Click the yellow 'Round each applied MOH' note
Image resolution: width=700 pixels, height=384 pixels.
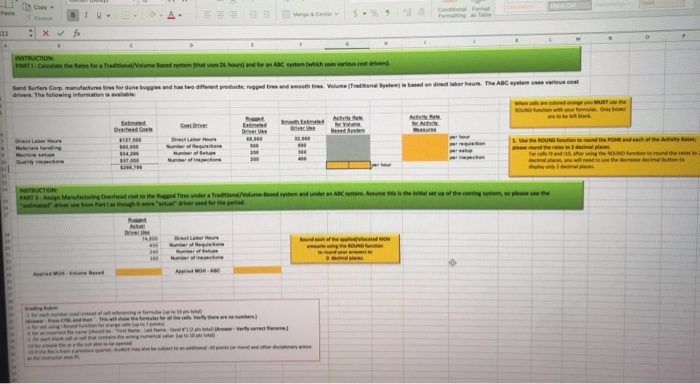(345, 249)
